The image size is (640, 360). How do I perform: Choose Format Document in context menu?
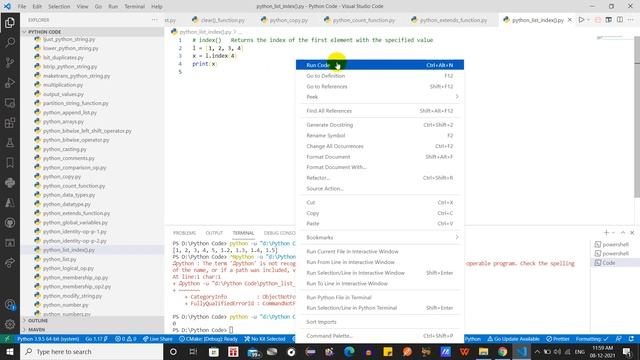(x=380, y=157)
